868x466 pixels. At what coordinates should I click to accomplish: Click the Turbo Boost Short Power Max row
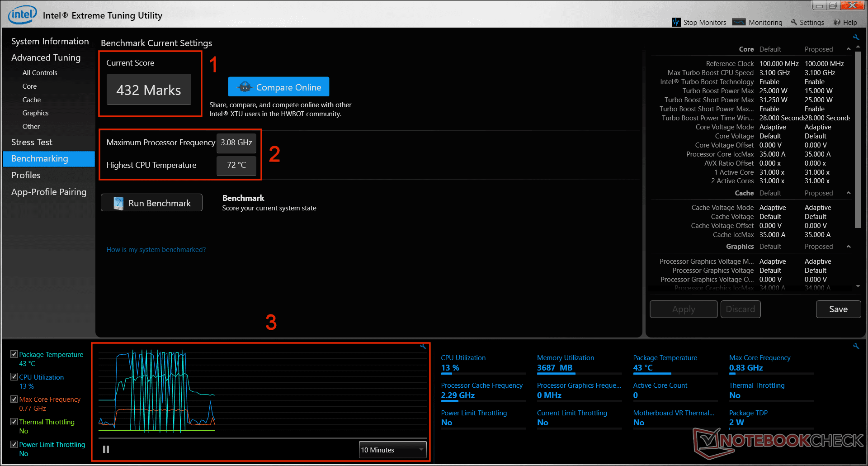click(752, 100)
